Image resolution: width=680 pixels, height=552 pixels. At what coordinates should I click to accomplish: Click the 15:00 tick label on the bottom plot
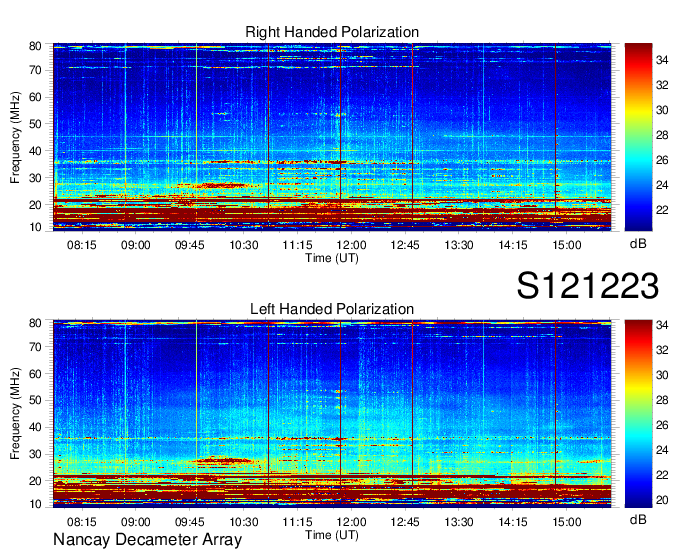(x=567, y=522)
